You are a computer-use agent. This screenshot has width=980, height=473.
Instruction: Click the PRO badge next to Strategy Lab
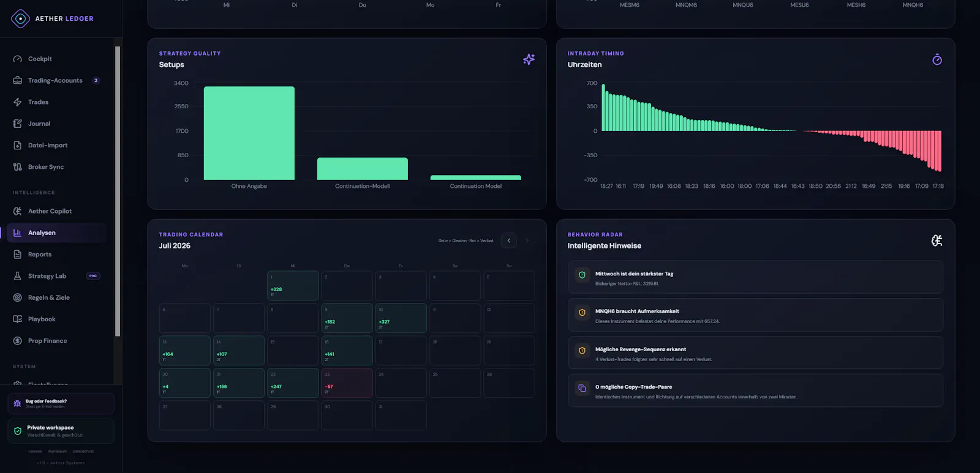(x=93, y=276)
